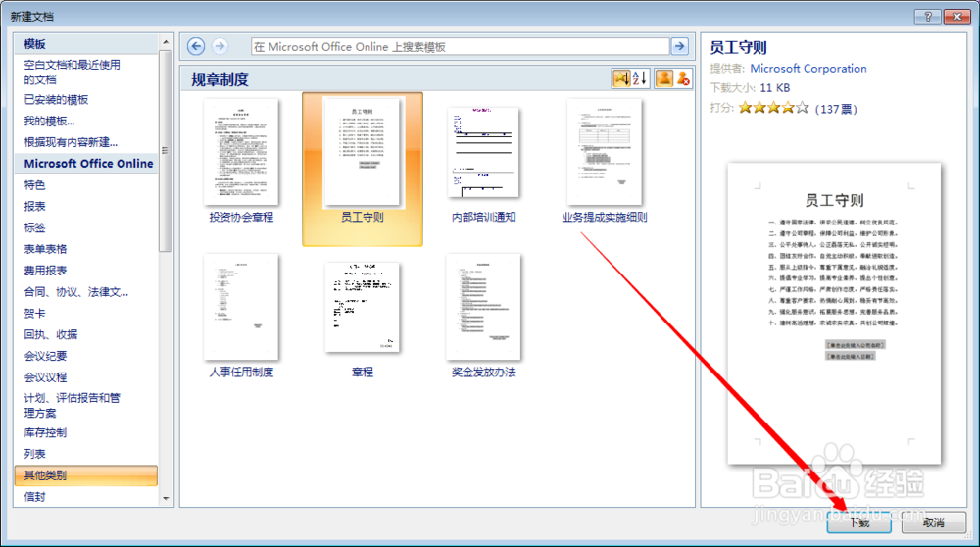Click the category list scrollbar thumb

tap(165, 151)
